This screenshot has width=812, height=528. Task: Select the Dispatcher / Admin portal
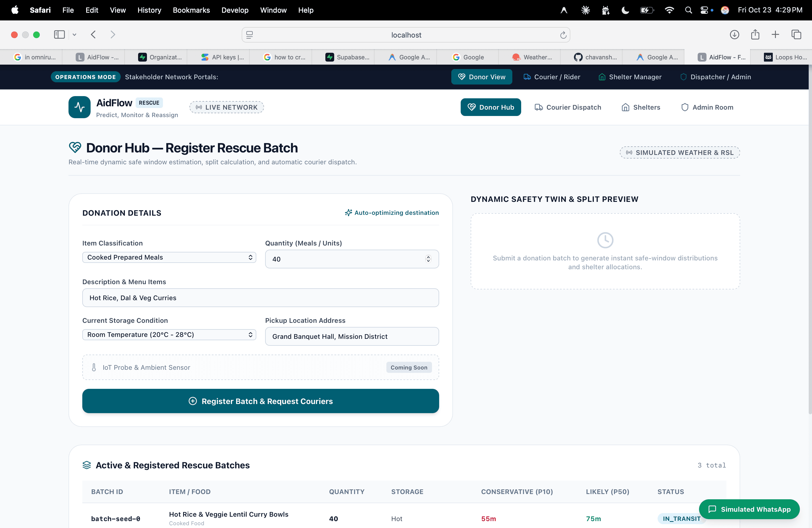pyautogui.click(x=715, y=77)
